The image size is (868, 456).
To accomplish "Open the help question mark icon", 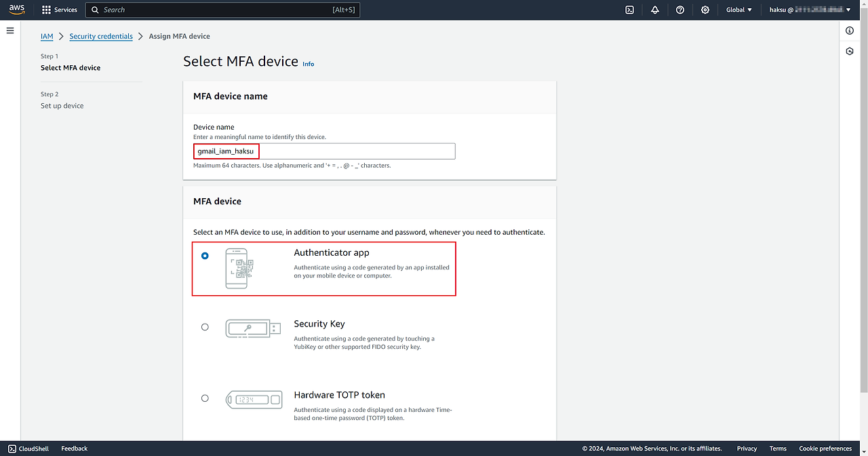I will 680,9.
